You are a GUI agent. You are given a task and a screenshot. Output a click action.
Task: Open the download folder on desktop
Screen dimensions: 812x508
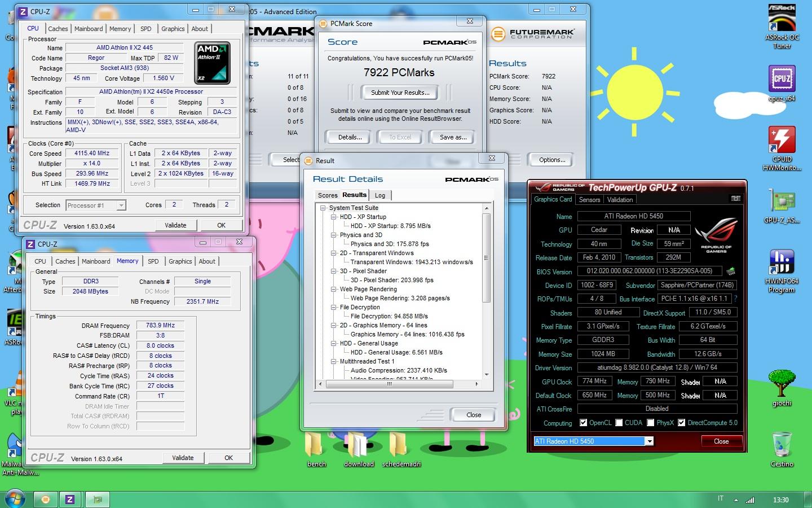pos(359,450)
